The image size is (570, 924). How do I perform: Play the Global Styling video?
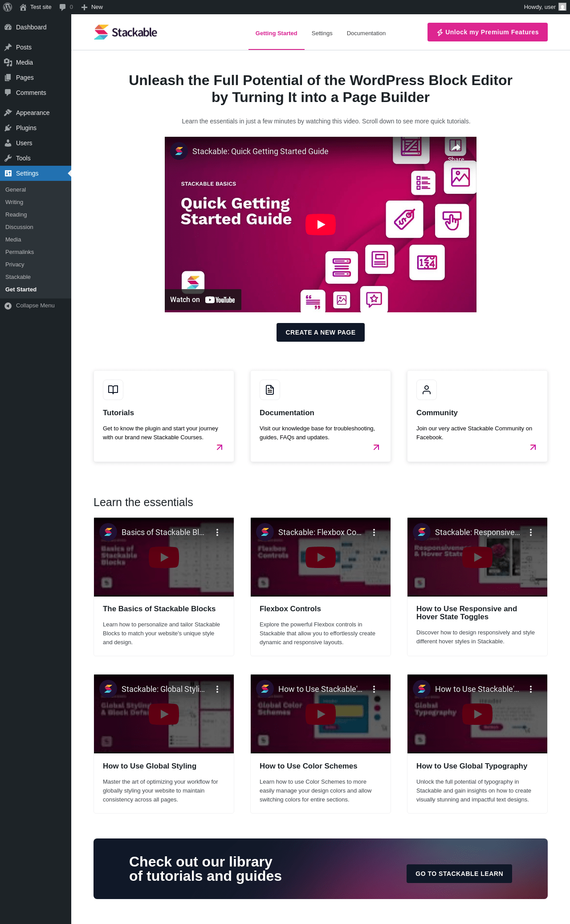click(164, 714)
